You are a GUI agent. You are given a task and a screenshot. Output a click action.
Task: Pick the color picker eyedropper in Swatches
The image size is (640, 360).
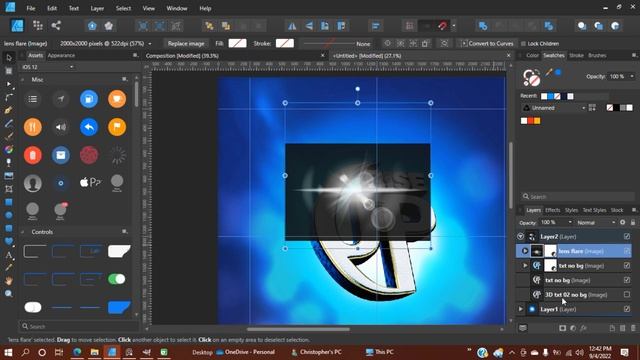click(x=549, y=73)
